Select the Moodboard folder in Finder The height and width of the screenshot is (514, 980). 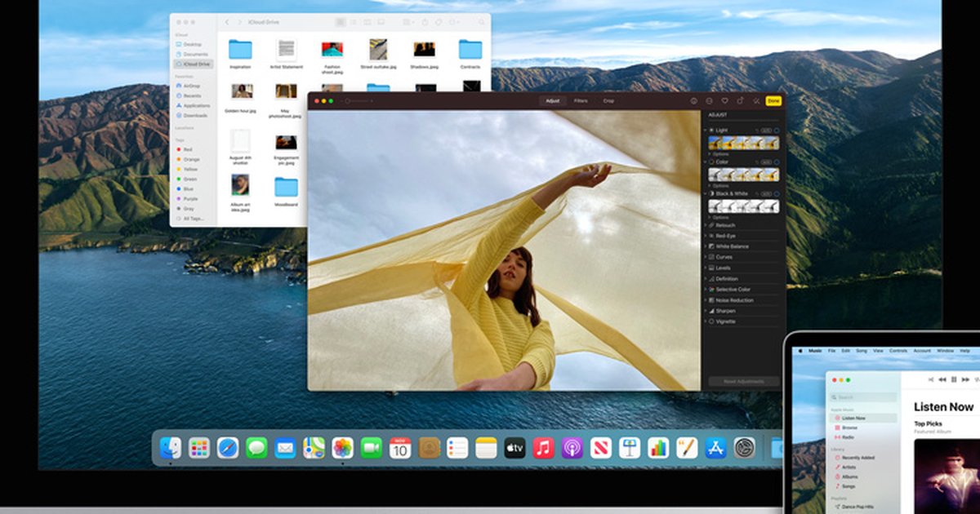(286, 191)
